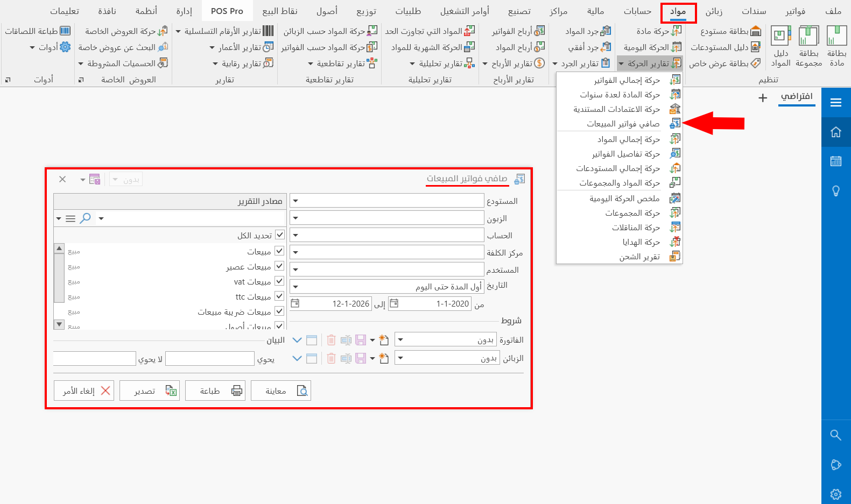Select ملخص الحركة اليومية menu item
The image size is (851, 504).
(x=620, y=198)
